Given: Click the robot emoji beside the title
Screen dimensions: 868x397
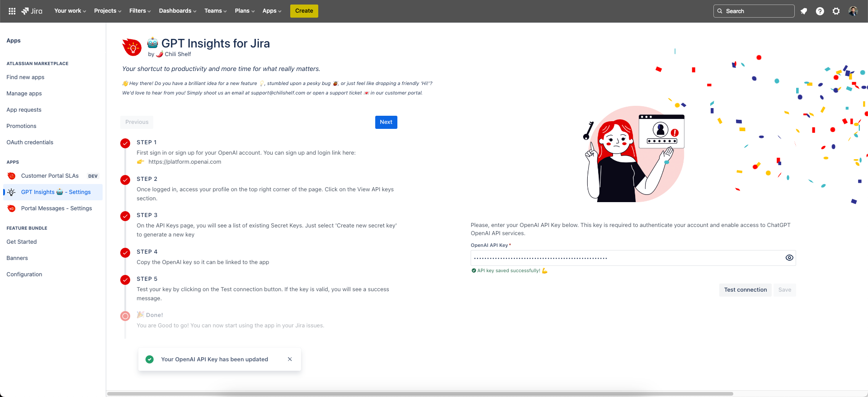Looking at the screenshot, I should (x=153, y=43).
